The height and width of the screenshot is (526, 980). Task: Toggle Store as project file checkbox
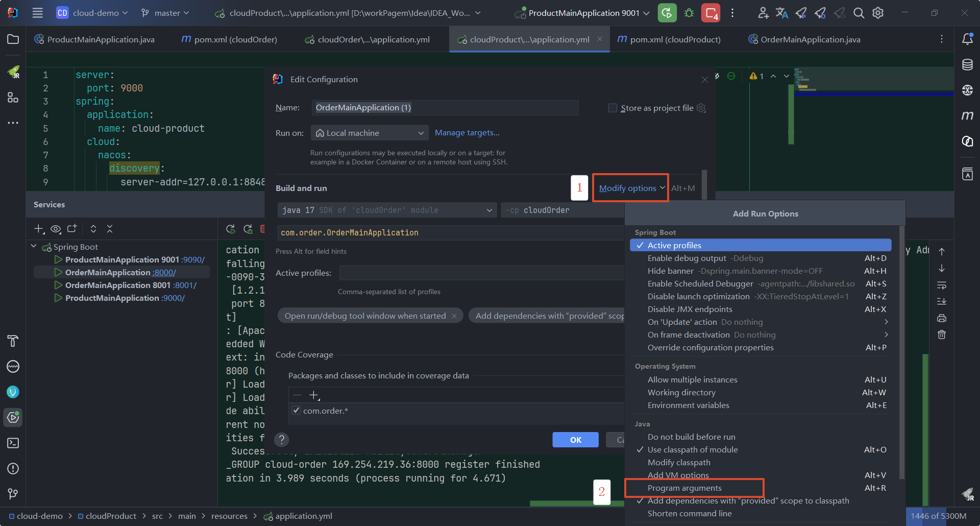612,108
